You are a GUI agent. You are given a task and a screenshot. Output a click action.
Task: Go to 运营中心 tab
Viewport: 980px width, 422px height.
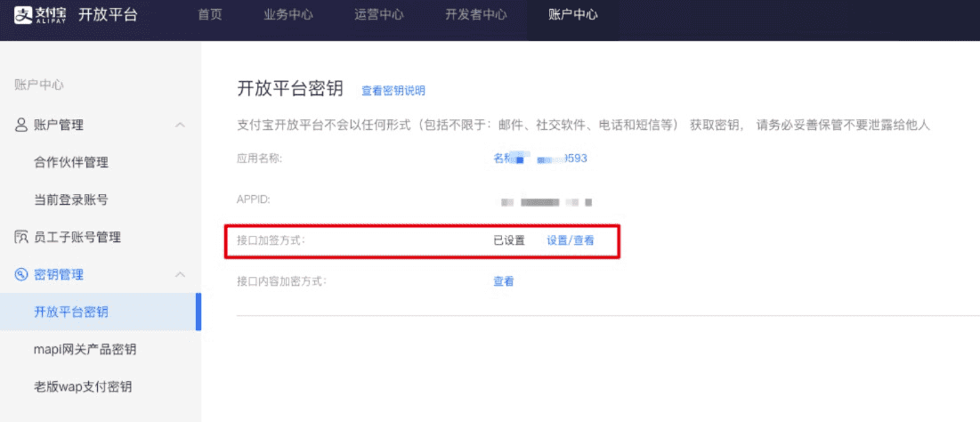pos(379,14)
